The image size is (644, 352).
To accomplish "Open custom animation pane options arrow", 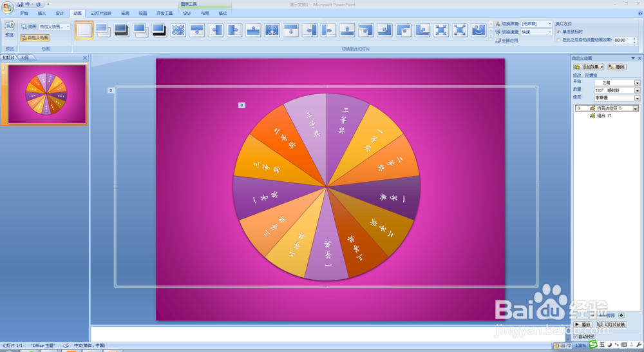I will (633, 58).
